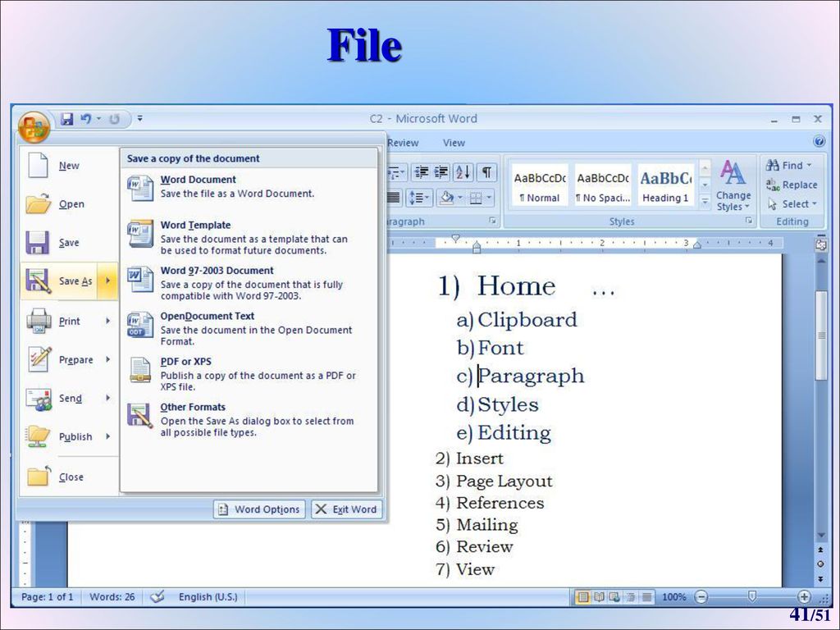Screen dimensions: 840x630
Task: Click the Redo icon in title bar
Action: coord(114,119)
